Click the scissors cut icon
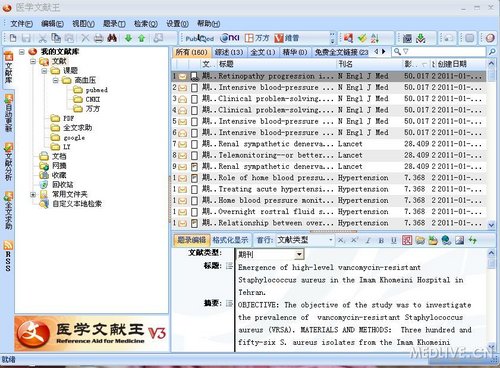The width and height of the screenshot is (500, 368). pyautogui.click(x=42, y=38)
